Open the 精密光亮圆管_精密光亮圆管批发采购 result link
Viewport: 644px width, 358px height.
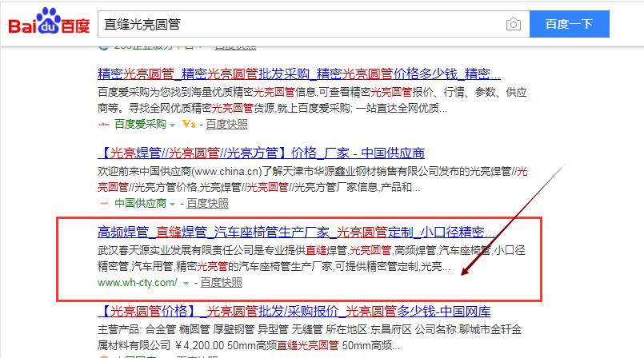tap(299, 74)
